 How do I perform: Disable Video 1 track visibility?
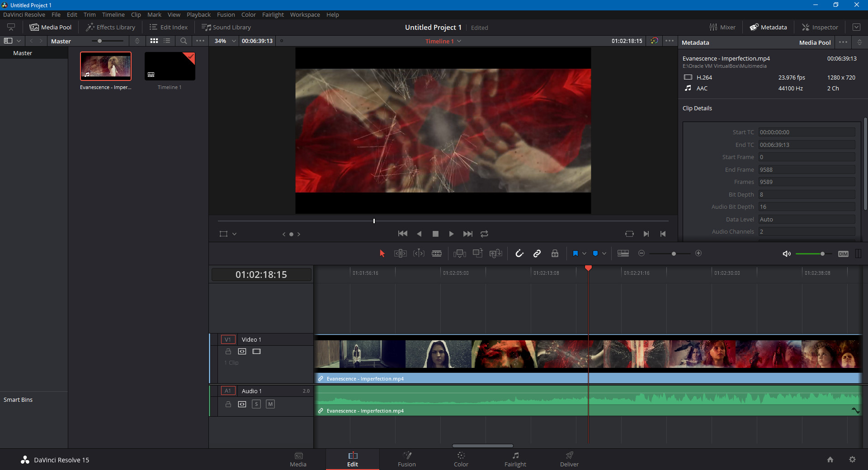257,352
